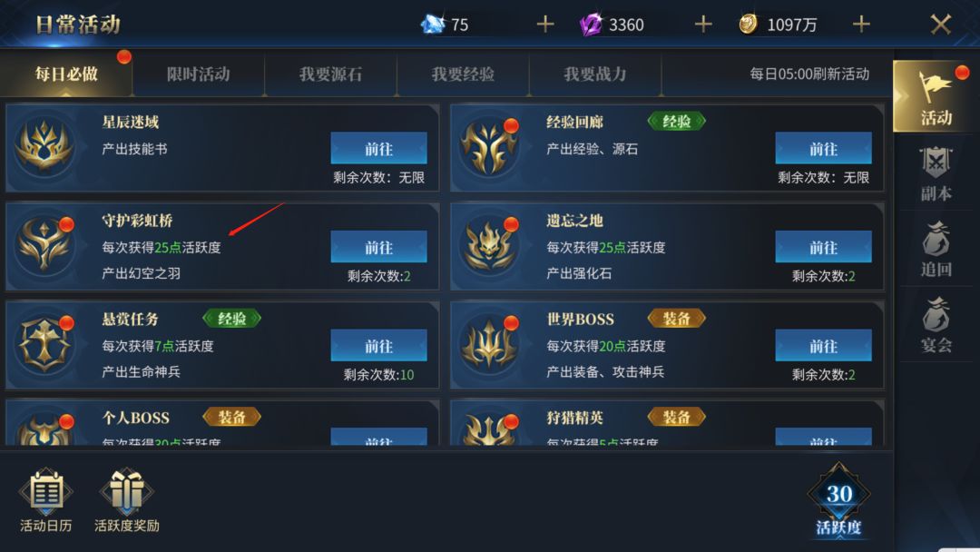Add gold coins with the plus icon
The height and width of the screenshot is (552, 980).
[861, 25]
